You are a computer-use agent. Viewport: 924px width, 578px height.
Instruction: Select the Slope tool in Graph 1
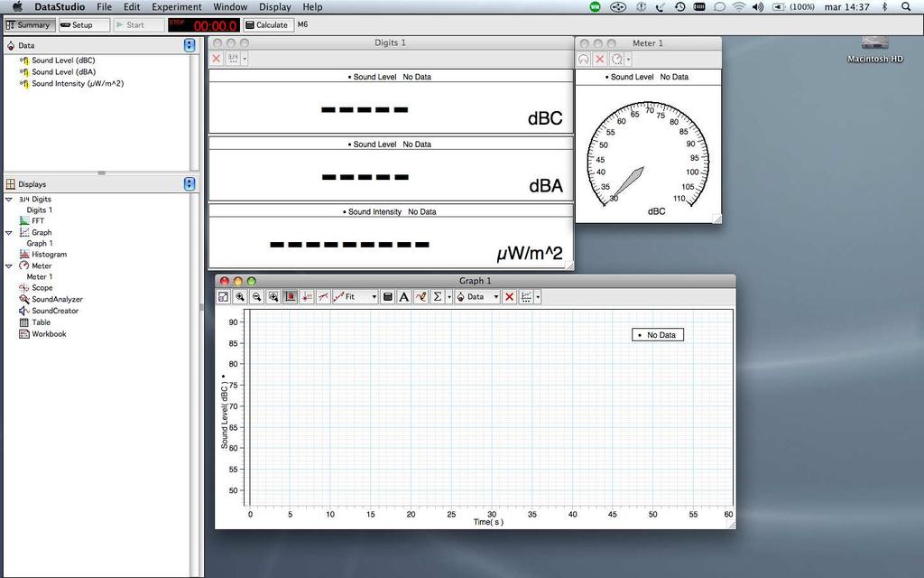click(x=323, y=296)
